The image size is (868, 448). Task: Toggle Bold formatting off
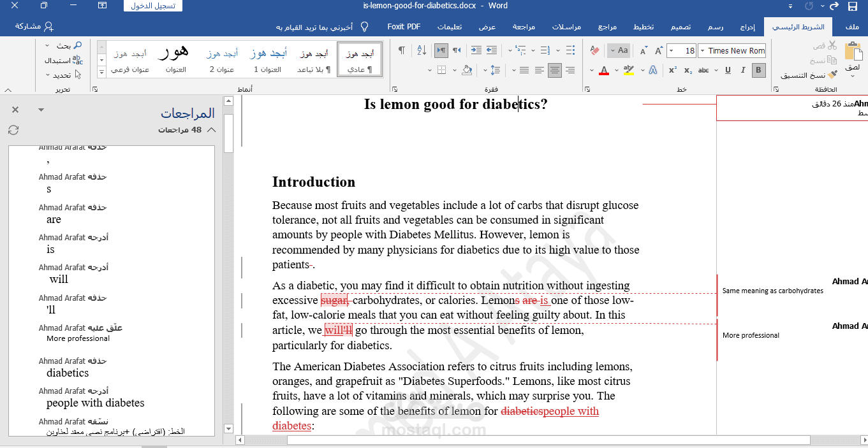pos(758,70)
